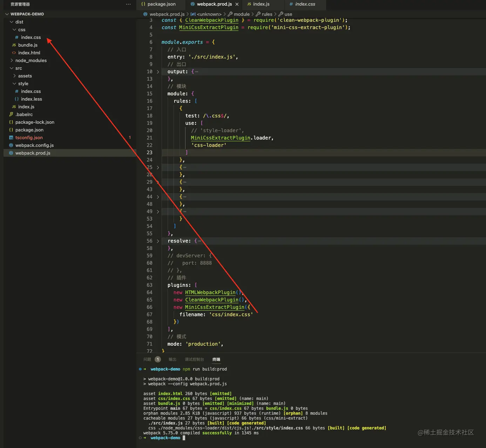Click the JS icon beside bundle.js
Image resolution: width=486 pixels, height=448 pixels.
(x=14, y=45)
